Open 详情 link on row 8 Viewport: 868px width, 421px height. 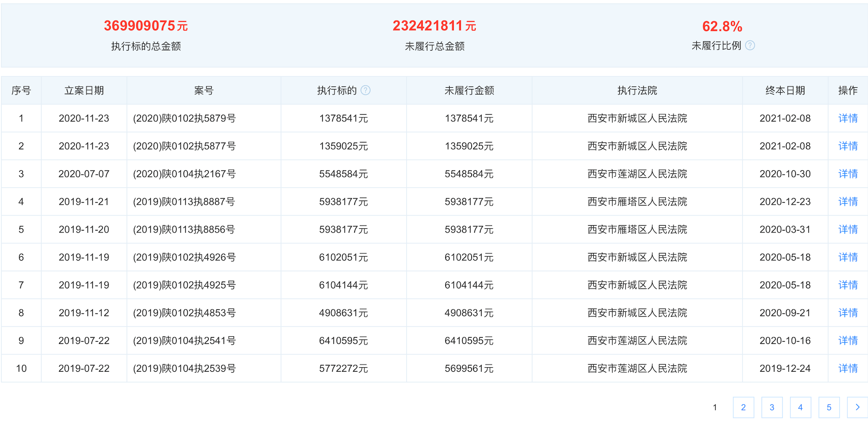847,313
